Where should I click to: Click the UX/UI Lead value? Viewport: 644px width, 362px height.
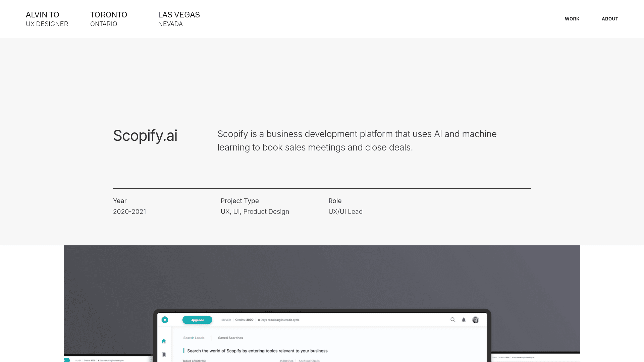click(345, 212)
